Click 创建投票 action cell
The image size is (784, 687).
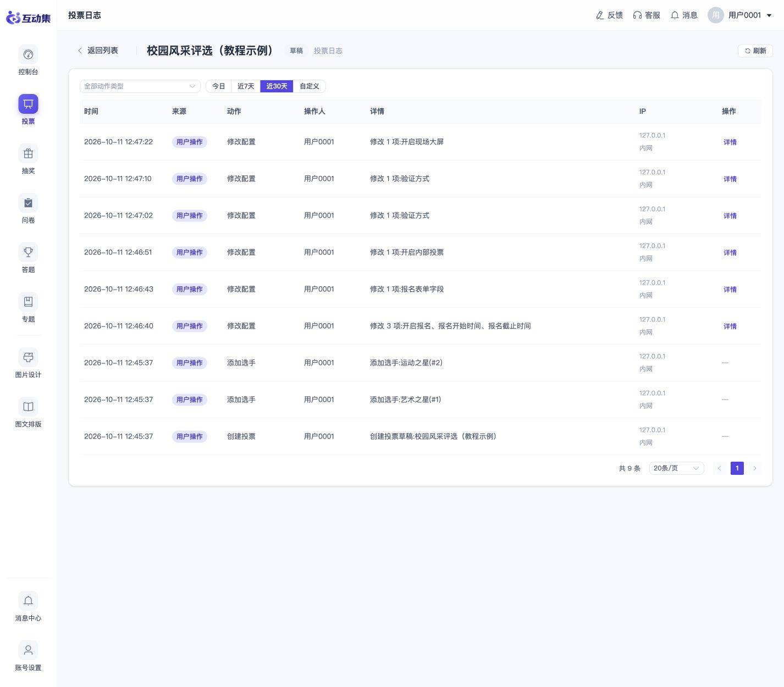241,436
